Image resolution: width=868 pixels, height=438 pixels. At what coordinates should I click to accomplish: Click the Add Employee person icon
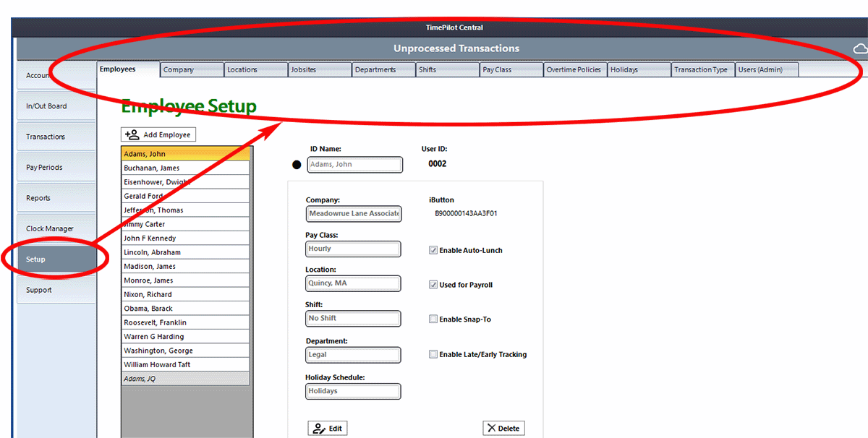tap(132, 134)
